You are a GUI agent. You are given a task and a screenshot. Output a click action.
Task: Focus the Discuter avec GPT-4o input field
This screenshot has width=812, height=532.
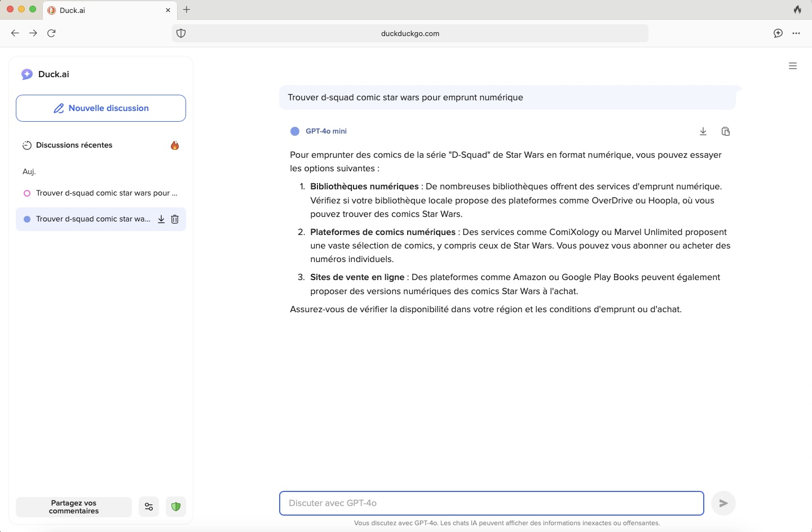click(x=491, y=503)
